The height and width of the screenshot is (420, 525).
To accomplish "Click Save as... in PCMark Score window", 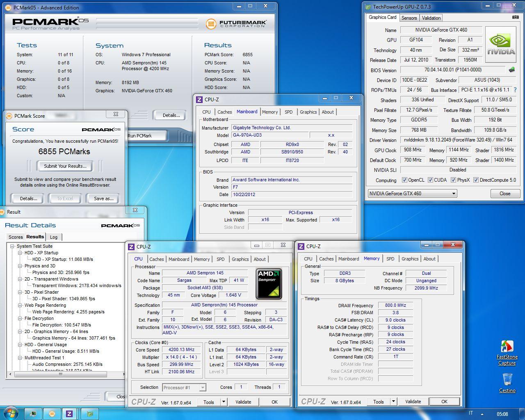I will click(x=103, y=199).
